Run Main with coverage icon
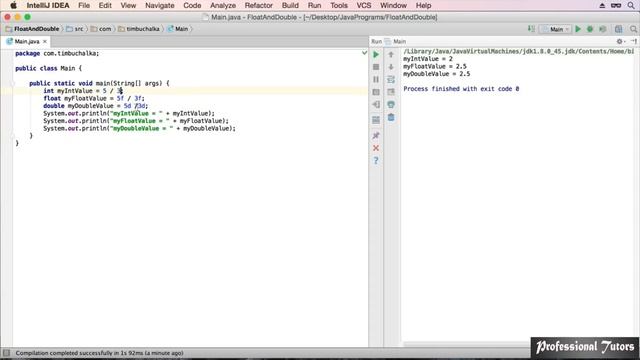This screenshot has width=640, height=360. click(603, 29)
